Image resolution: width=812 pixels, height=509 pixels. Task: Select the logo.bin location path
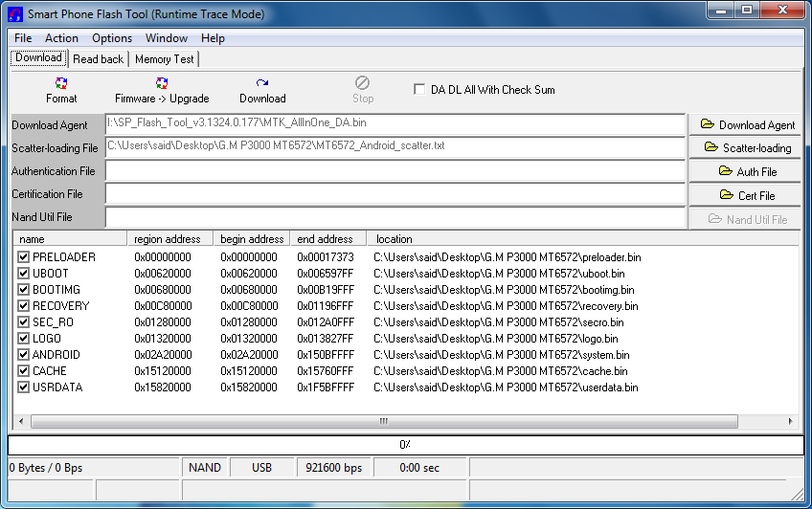click(496, 339)
